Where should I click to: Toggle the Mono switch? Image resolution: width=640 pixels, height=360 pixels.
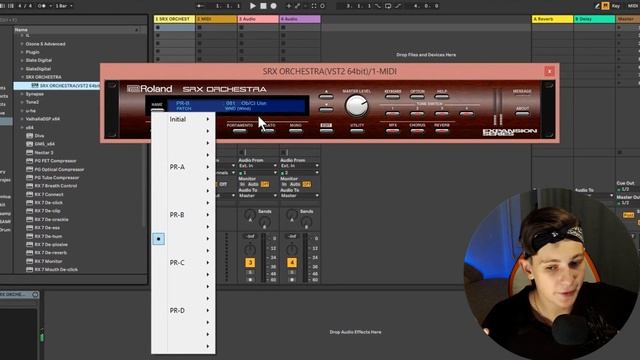(296, 131)
